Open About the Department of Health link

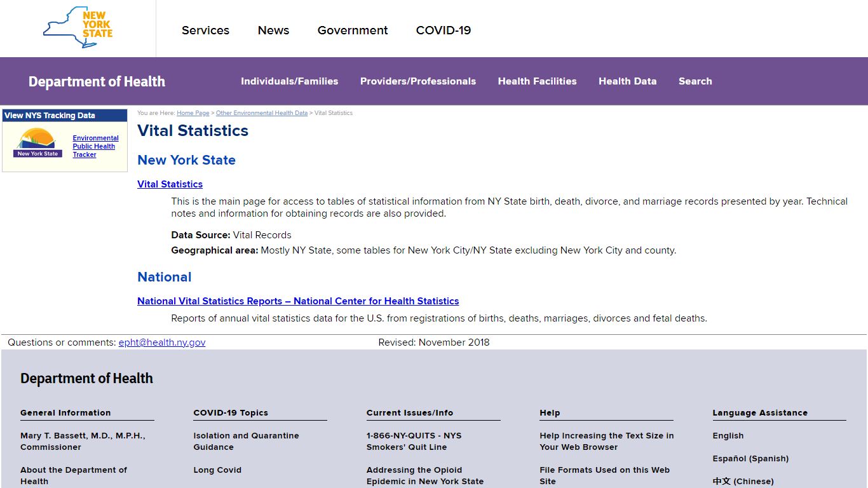[x=74, y=476]
